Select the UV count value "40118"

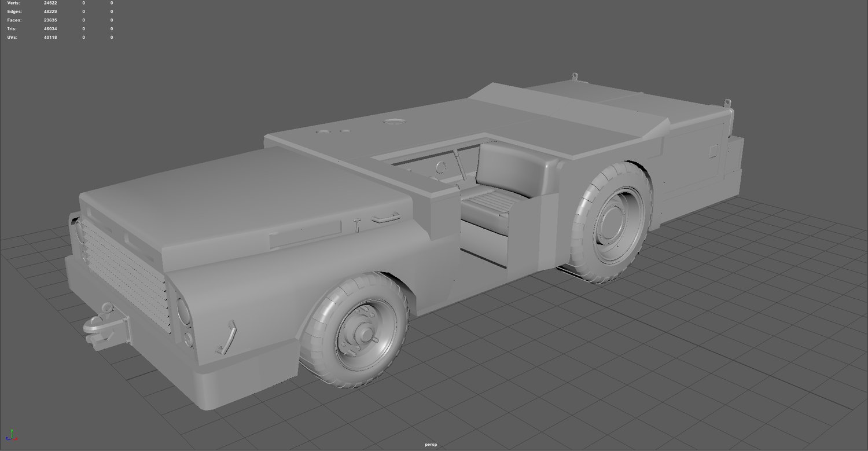(50, 38)
